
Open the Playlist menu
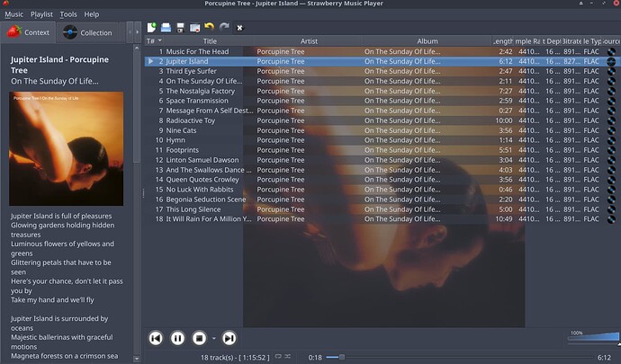41,14
